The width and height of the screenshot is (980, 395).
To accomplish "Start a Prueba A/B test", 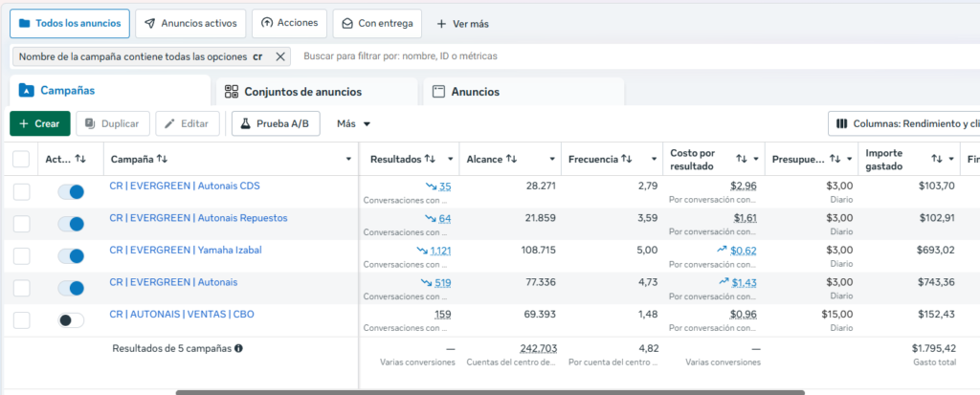I will pyautogui.click(x=276, y=123).
